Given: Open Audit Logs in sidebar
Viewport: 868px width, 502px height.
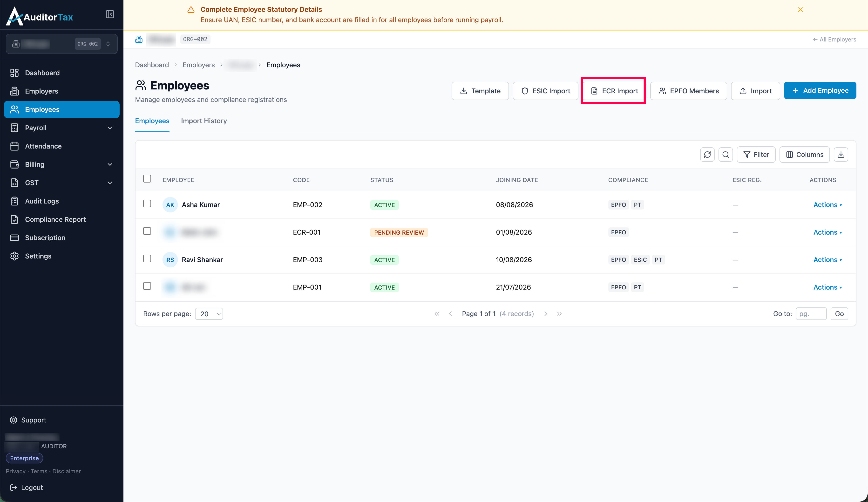Looking at the screenshot, I should (62, 201).
